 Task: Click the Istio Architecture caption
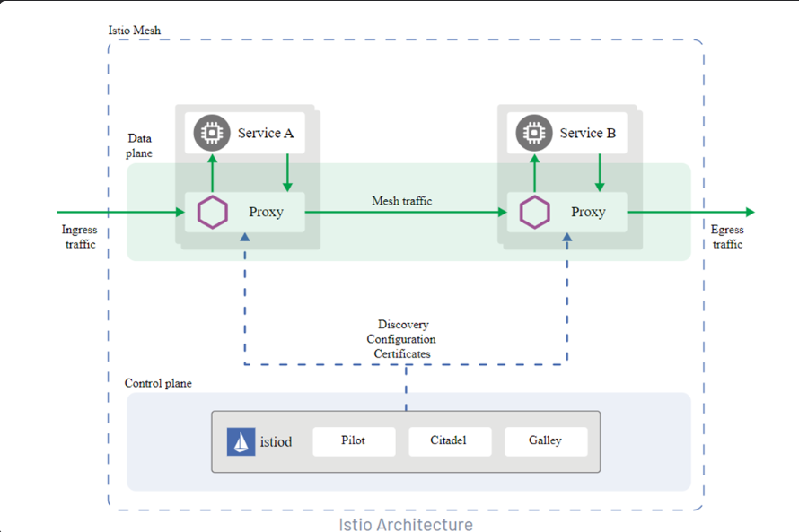coord(406,524)
